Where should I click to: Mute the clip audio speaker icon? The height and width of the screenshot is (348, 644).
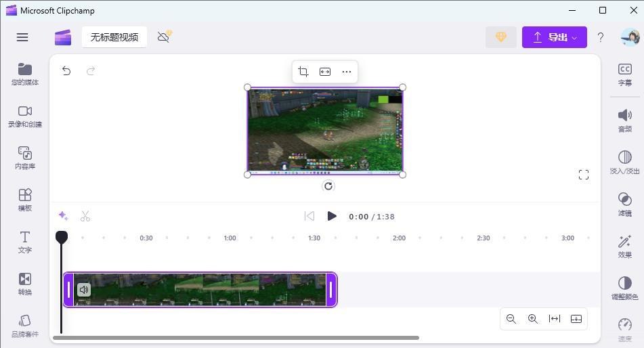(84, 290)
